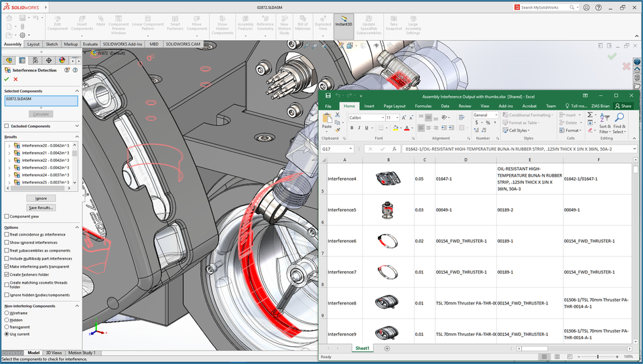Viewport: 643px width, 364px height.
Task: Accept interference detection with the green checkmark
Action: pos(7,79)
